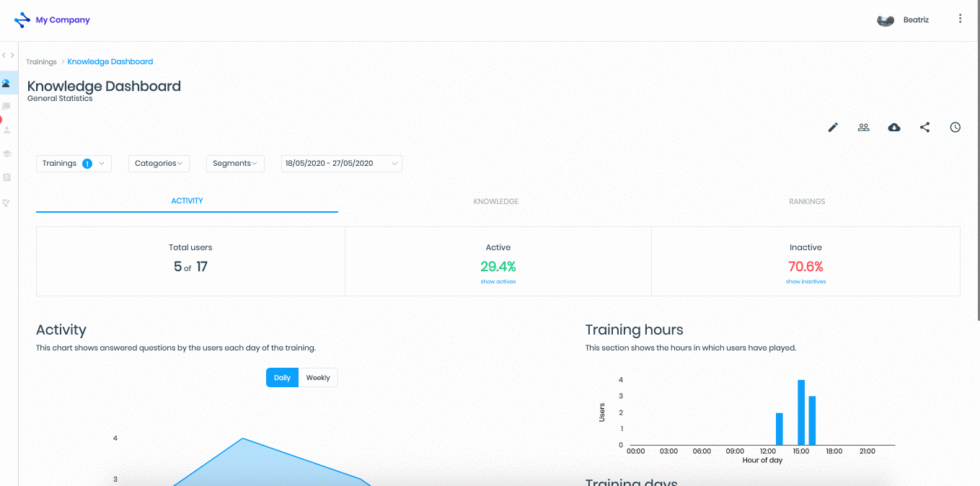Image resolution: width=980 pixels, height=486 pixels.
Task: Click the show inactives link
Action: (805, 282)
